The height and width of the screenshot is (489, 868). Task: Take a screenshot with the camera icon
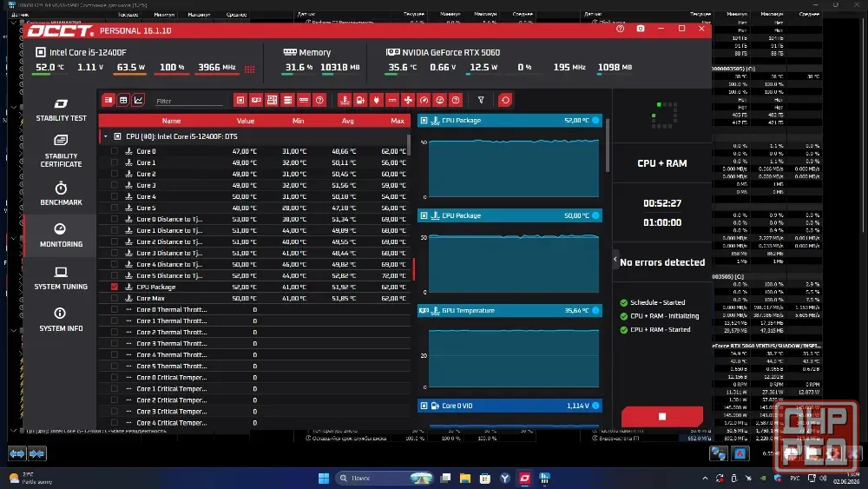tap(641, 29)
